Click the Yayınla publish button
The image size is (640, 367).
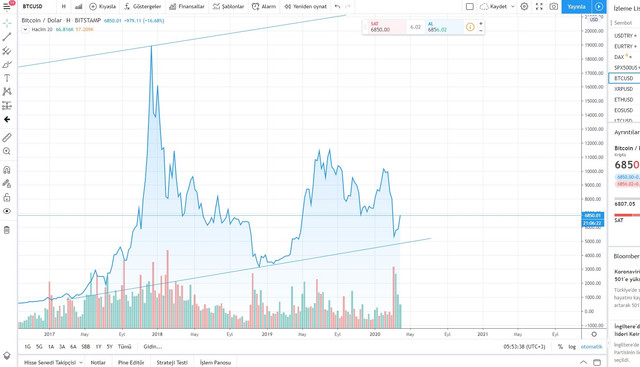click(x=577, y=7)
